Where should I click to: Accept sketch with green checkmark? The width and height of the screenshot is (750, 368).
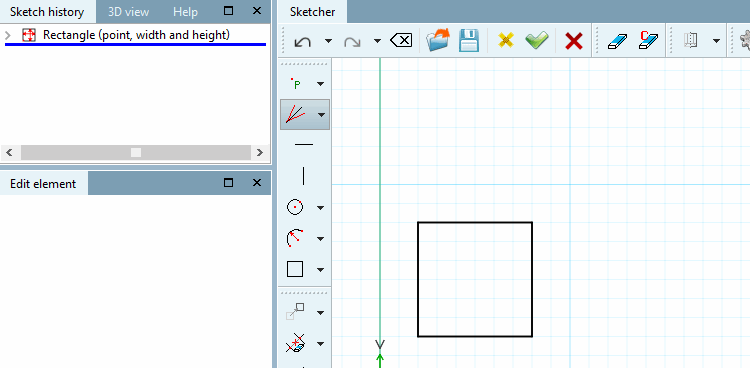pyautogui.click(x=537, y=41)
